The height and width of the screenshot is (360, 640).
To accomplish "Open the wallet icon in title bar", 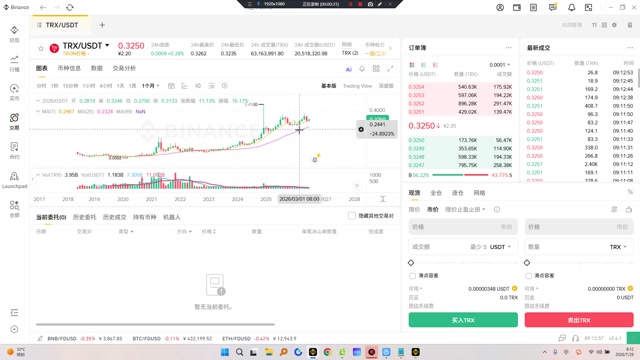I will pos(517,7).
